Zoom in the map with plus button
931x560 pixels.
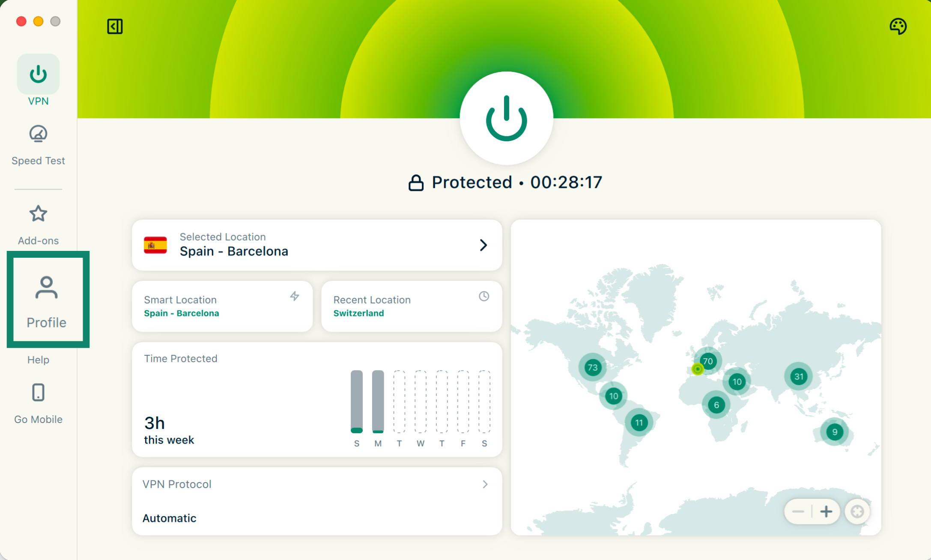[x=826, y=511]
